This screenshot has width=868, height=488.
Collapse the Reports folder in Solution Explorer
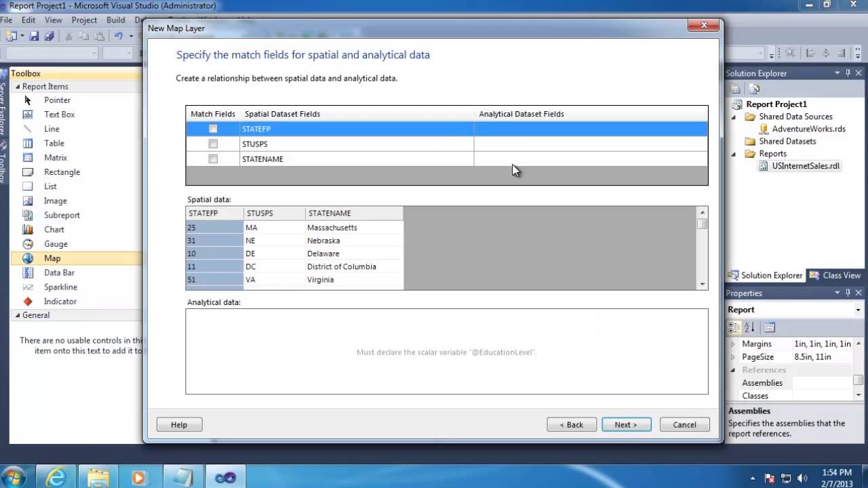click(x=734, y=154)
